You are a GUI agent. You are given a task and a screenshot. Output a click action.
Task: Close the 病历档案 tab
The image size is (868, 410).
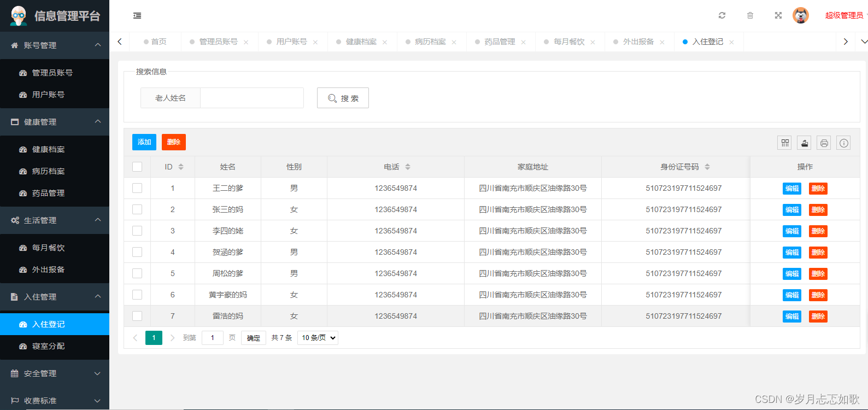click(454, 42)
